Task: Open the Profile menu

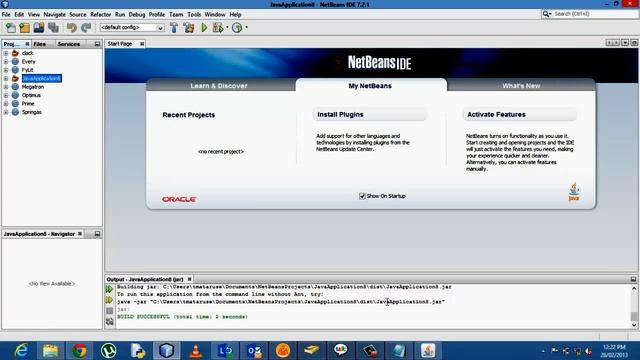Action: pos(157,14)
